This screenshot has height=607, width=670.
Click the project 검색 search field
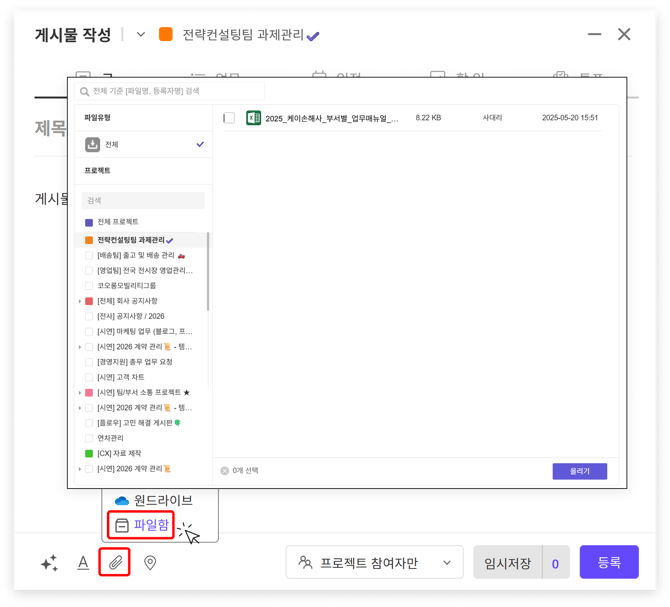pos(144,200)
